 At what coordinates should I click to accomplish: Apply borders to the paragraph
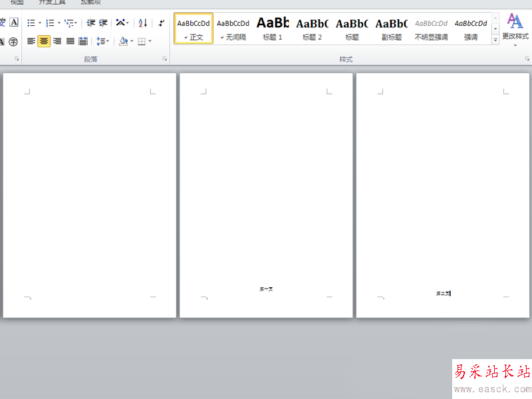coord(142,41)
